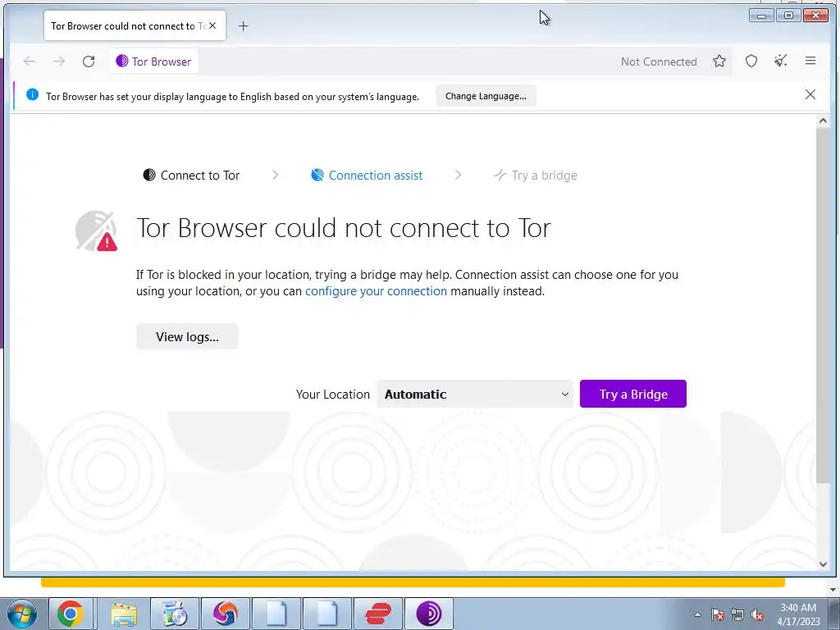Image resolution: width=840 pixels, height=630 pixels.
Task: Click the back navigation arrow
Action: tap(30, 62)
